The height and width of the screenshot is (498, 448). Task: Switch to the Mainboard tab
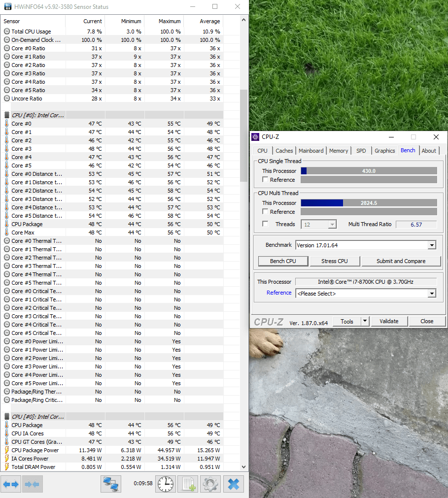311,151
